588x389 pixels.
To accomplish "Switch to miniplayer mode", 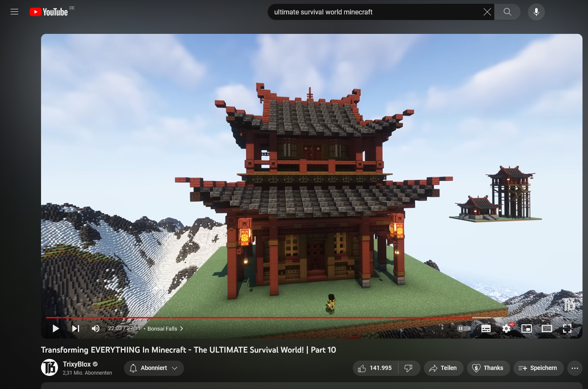I will [x=527, y=328].
